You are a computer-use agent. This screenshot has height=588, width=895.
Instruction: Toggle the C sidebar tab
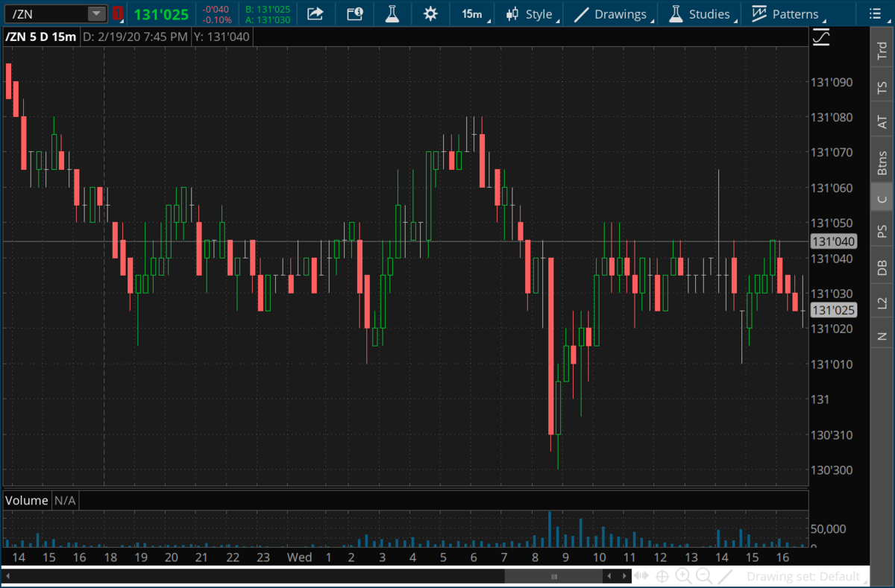[882, 198]
